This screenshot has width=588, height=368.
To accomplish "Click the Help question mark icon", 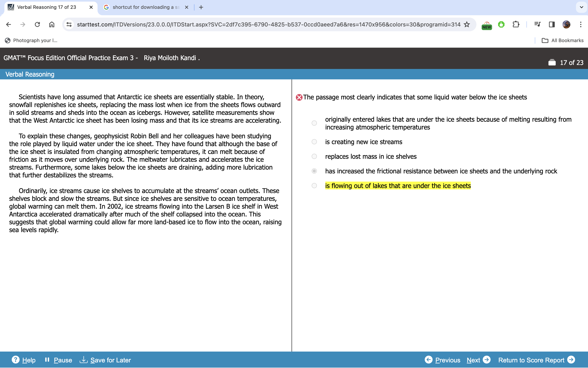I will click(16, 360).
